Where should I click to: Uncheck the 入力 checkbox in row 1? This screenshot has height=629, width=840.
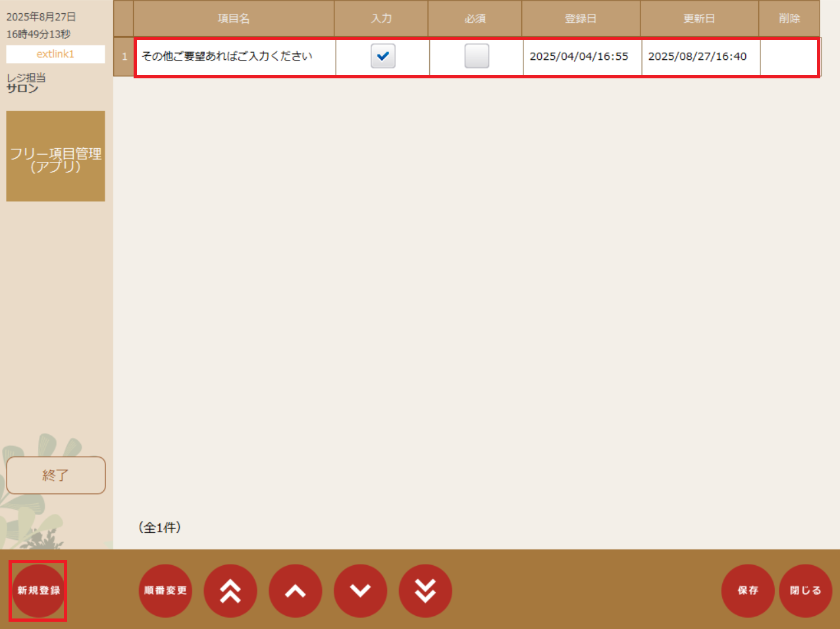382,57
